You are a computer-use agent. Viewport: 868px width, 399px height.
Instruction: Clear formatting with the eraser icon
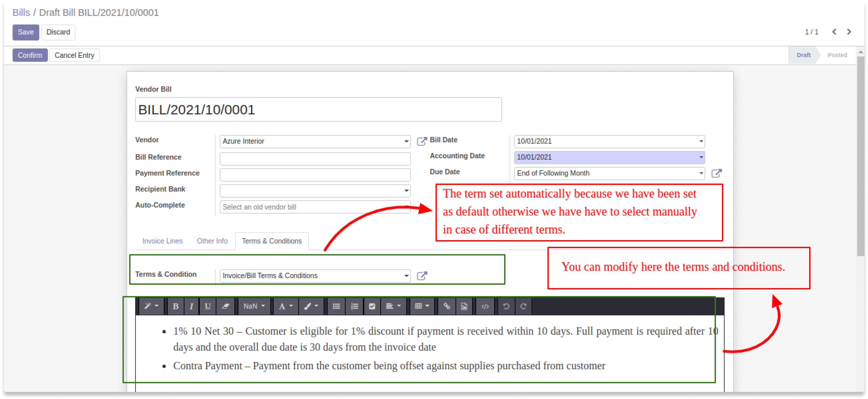[225, 306]
